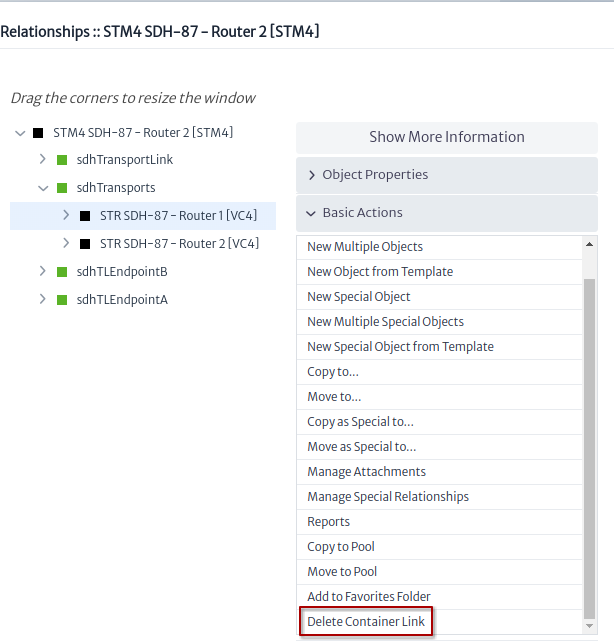The height and width of the screenshot is (641, 614).
Task: Choose New Special Object action
Action: pyautogui.click(x=439, y=297)
